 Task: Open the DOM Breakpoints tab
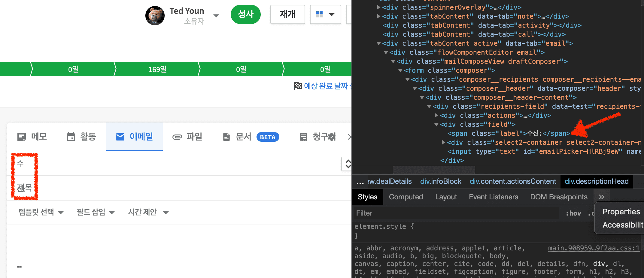pyautogui.click(x=559, y=197)
